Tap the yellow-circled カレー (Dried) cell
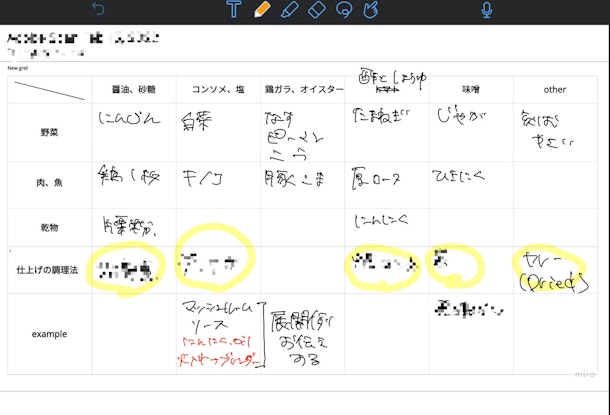610x415 pixels. 553,270
